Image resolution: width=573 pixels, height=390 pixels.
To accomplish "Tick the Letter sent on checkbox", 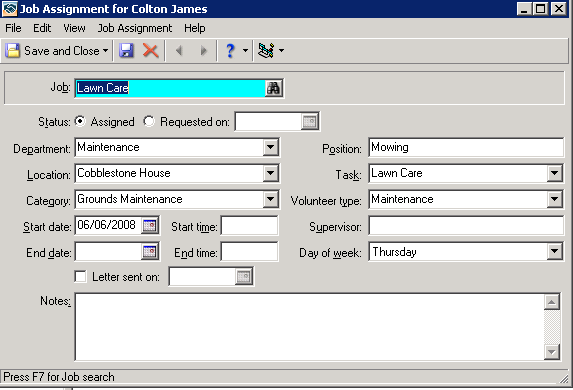I will [x=80, y=276].
